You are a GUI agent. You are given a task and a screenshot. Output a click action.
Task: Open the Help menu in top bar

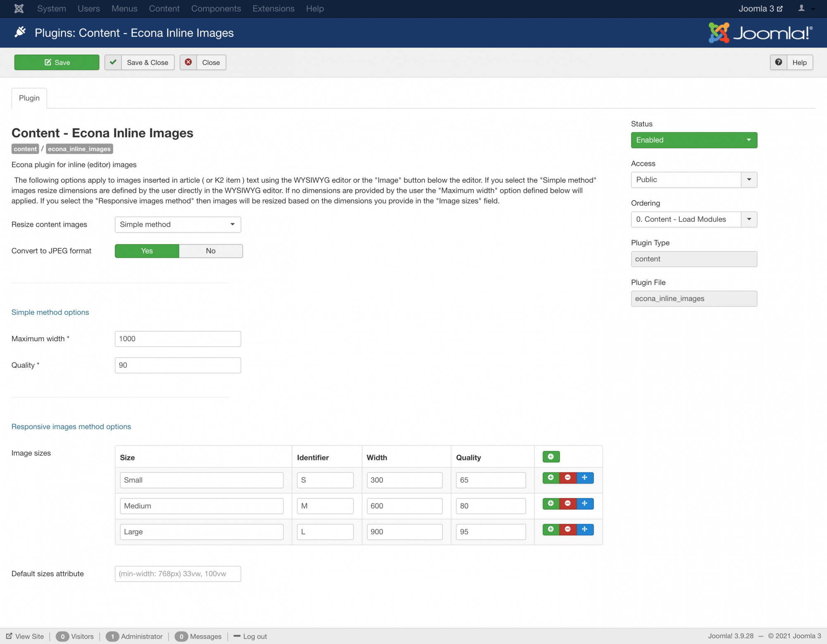pos(315,8)
